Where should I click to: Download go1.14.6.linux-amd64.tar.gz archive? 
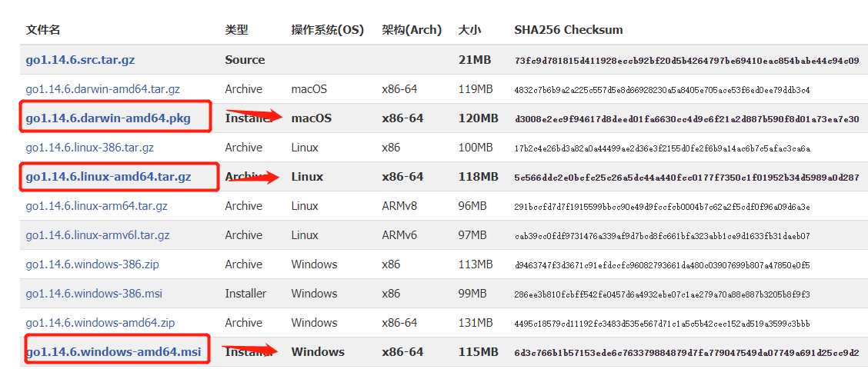[108, 177]
